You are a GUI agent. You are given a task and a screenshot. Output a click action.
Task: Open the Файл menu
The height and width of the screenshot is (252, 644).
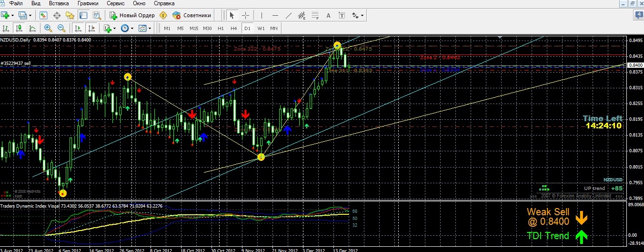16,3
